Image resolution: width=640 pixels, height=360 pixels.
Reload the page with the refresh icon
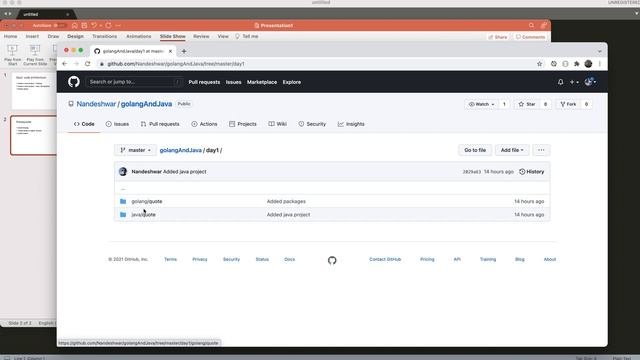(x=87, y=64)
